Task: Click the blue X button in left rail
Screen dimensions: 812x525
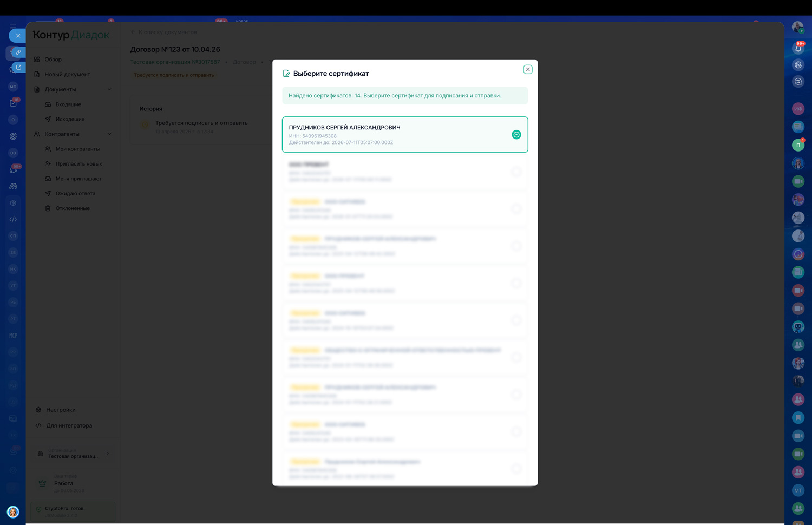Action: pos(18,36)
